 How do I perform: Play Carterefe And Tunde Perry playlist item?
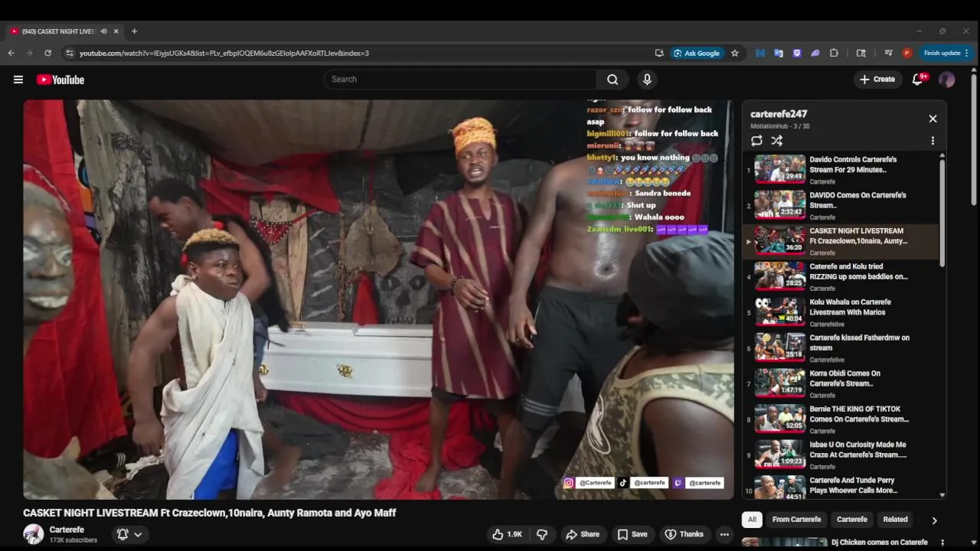tap(841, 487)
